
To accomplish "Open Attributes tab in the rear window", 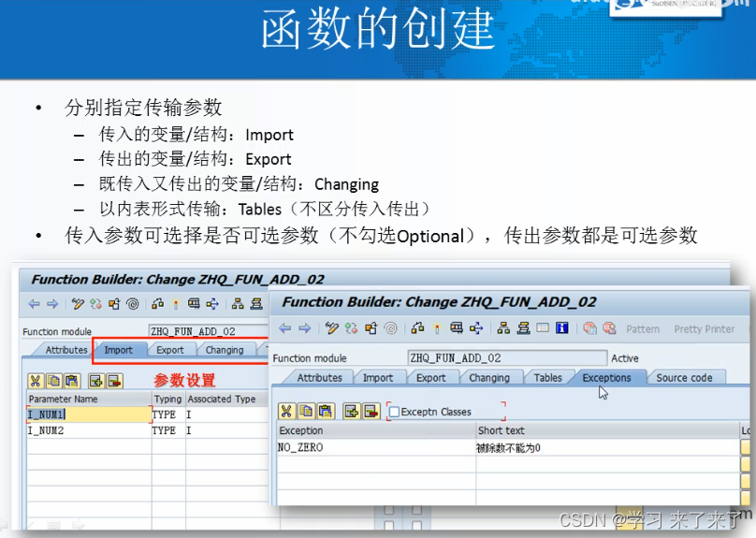I will (66, 350).
